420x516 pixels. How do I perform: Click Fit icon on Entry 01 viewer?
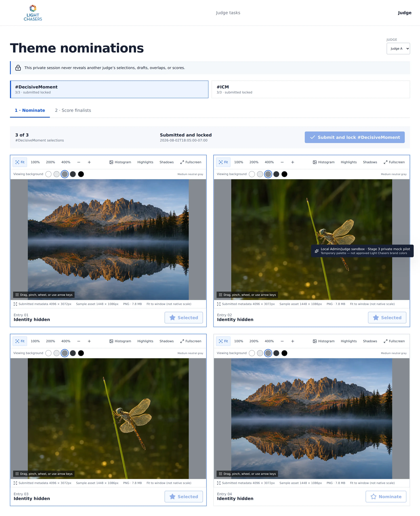20,162
